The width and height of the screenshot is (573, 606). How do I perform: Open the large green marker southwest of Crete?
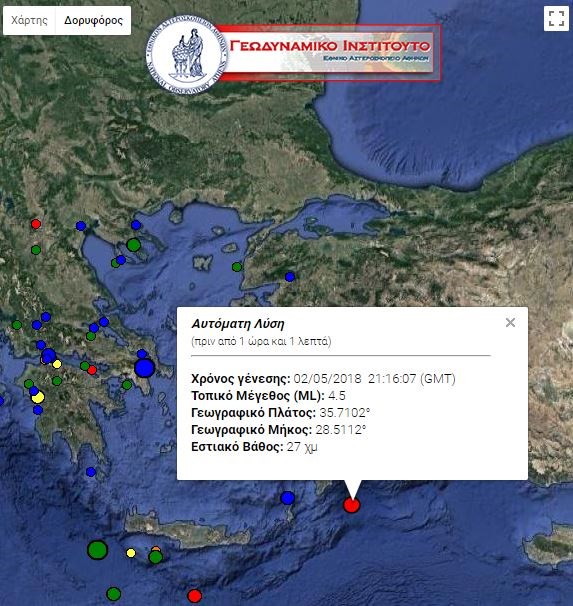point(97,549)
